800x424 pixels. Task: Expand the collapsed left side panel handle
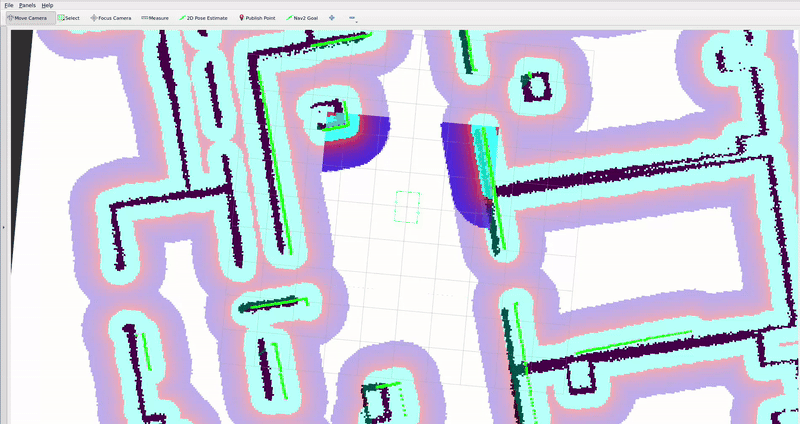tap(3, 227)
